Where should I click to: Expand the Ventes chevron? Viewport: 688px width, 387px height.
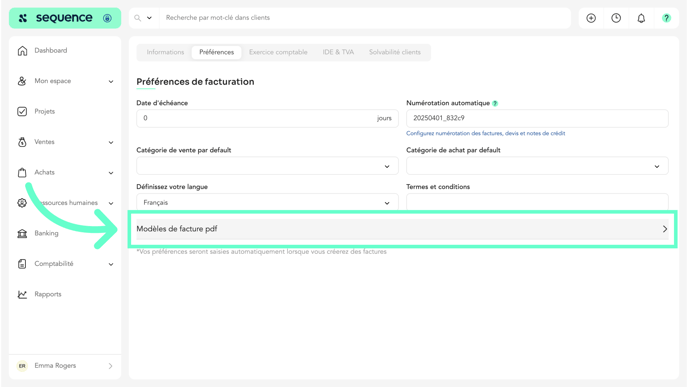111,142
